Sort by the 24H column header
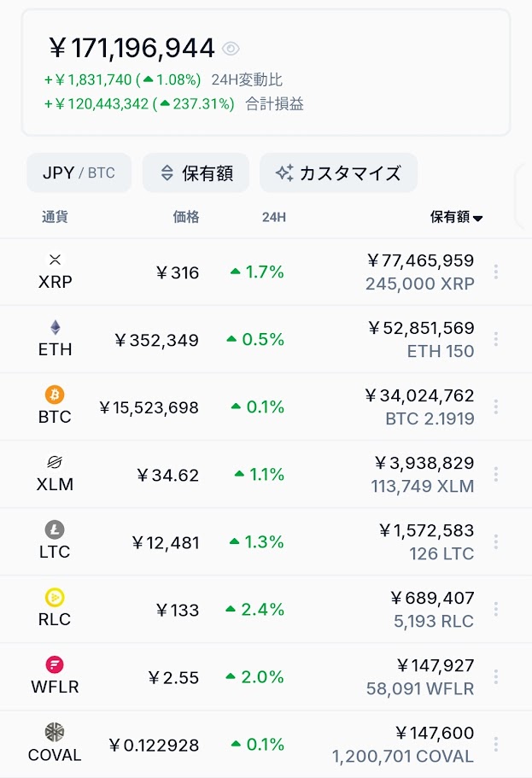 (274, 217)
